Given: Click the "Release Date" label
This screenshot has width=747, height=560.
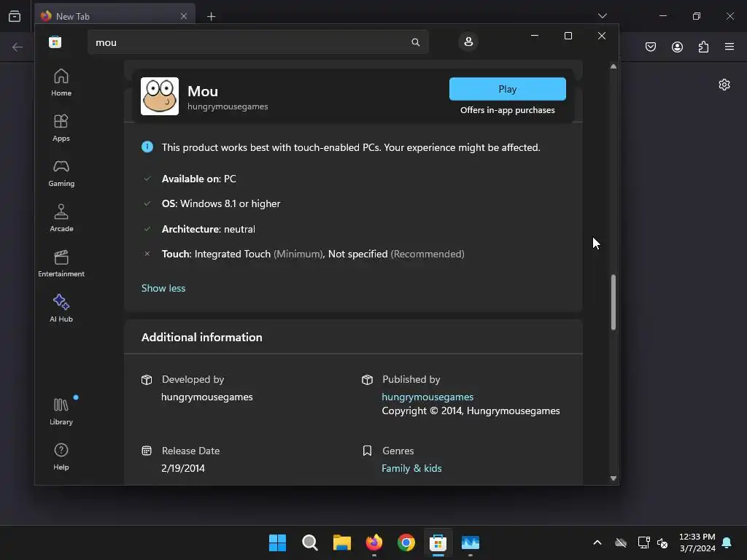Looking at the screenshot, I should (190, 451).
